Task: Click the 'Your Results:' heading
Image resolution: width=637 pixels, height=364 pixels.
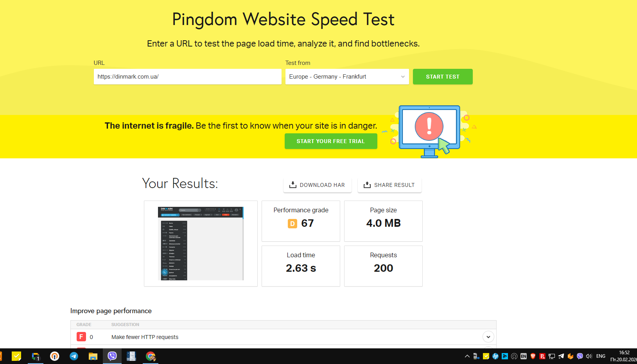Action: pyautogui.click(x=180, y=183)
